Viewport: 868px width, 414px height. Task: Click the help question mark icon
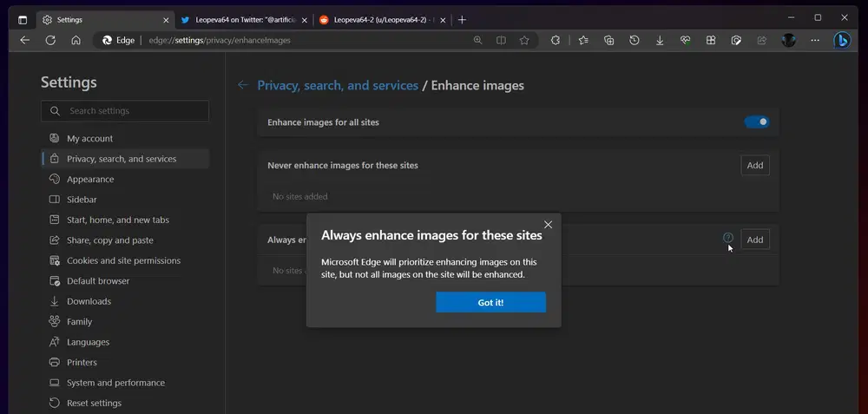click(x=727, y=239)
